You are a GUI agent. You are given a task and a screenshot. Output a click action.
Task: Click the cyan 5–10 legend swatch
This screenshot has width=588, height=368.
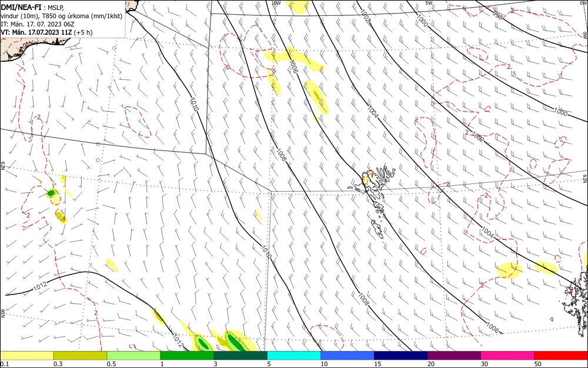click(x=294, y=356)
